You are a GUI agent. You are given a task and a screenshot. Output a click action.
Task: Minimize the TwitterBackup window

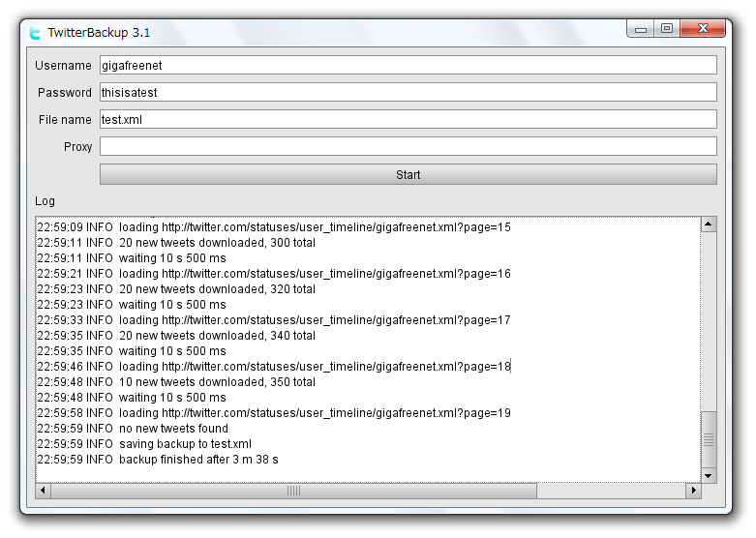coord(640,29)
